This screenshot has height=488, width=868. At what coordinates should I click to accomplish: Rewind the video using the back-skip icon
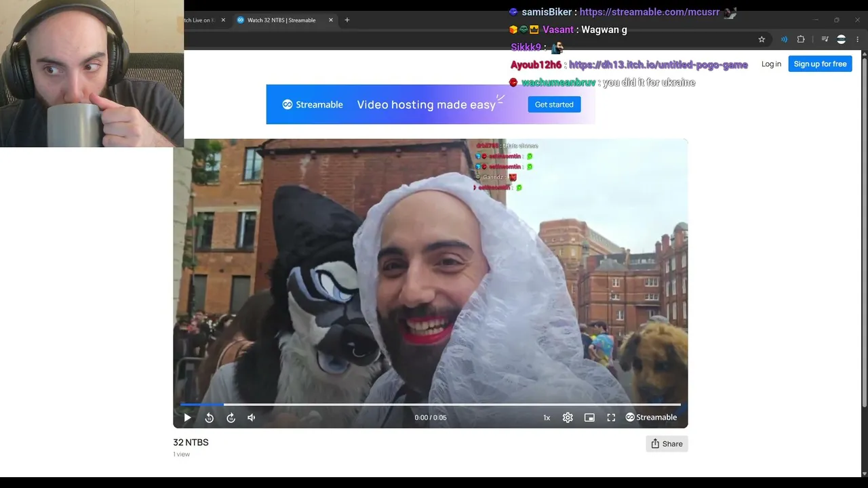[x=210, y=418]
